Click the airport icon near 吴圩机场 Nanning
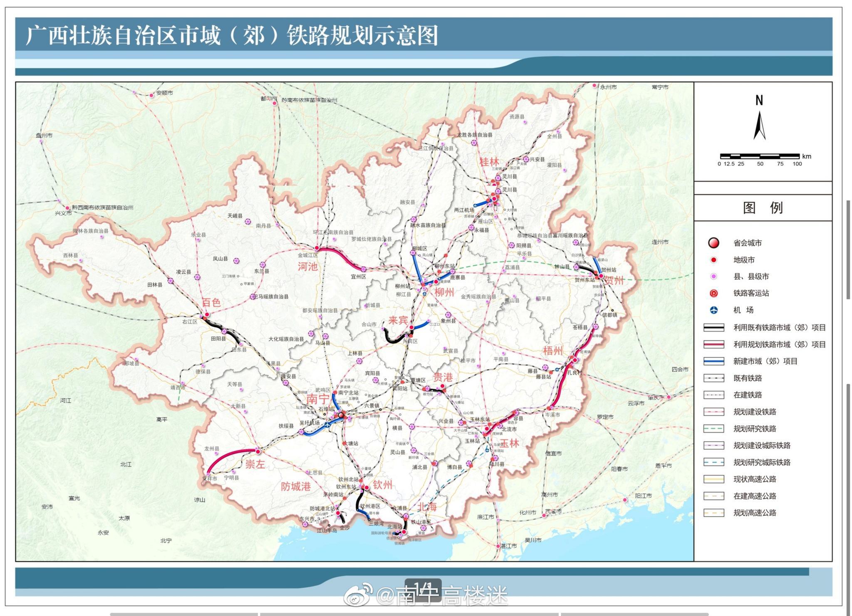 pos(327,425)
